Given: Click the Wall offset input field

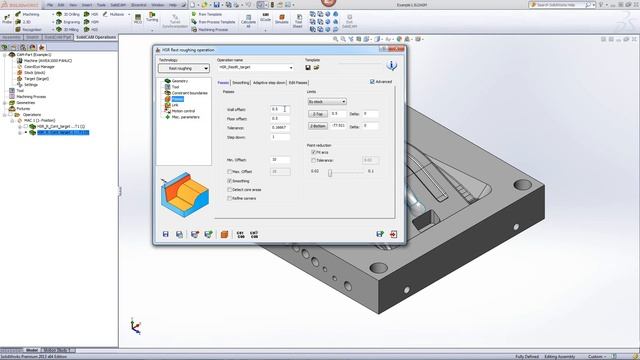Looking at the screenshot, I should pyautogui.click(x=280, y=109).
